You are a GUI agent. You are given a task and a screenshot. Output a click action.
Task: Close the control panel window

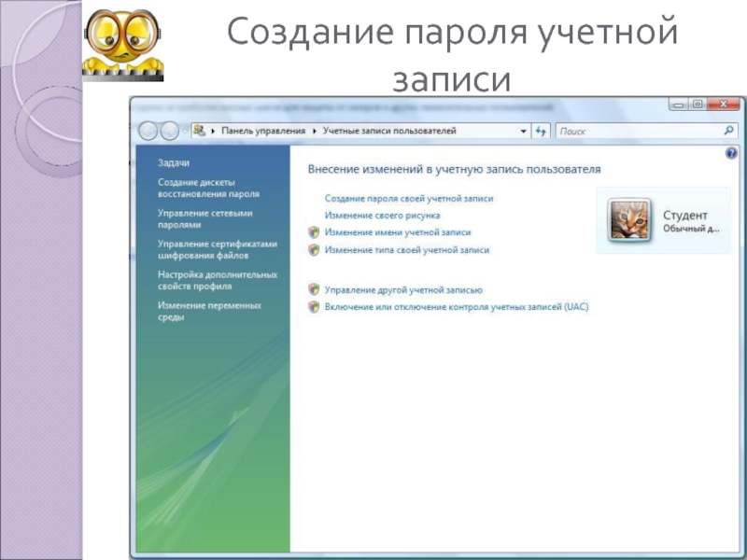723,104
